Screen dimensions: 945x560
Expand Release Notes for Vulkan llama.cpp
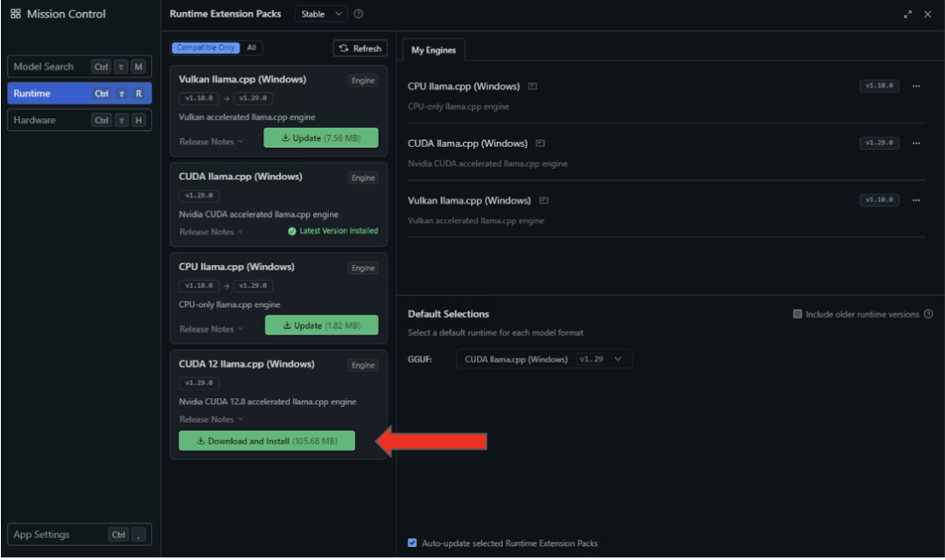[x=210, y=141]
